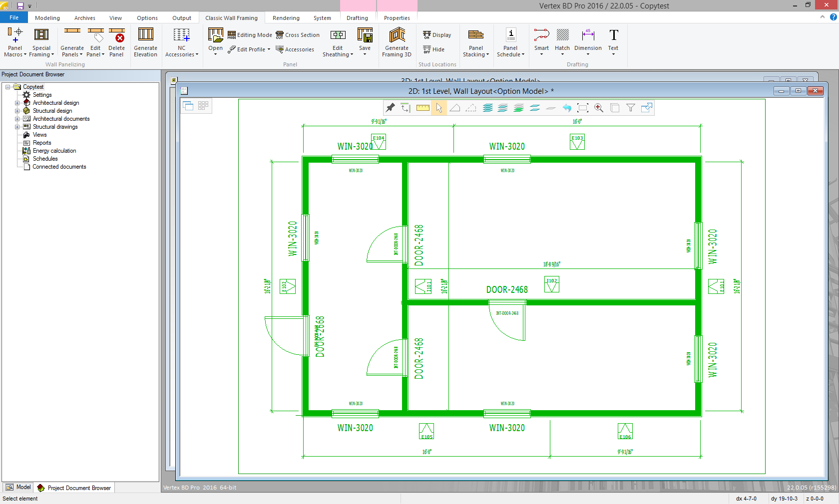Expand the Architectural design tree node

tap(17, 103)
